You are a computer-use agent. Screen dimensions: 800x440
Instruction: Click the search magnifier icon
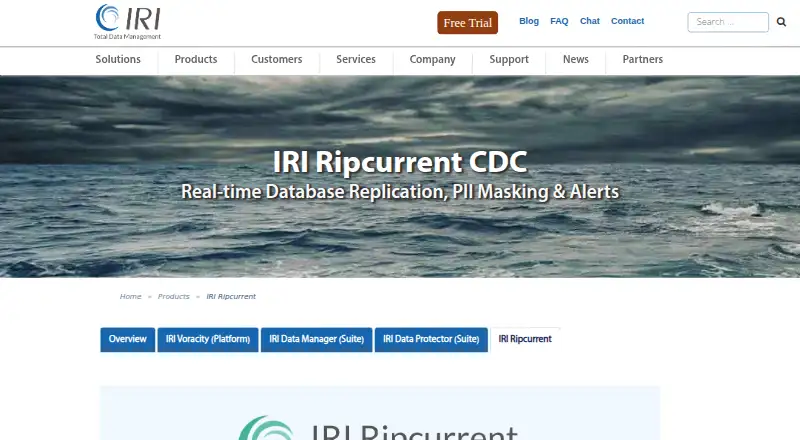click(781, 22)
